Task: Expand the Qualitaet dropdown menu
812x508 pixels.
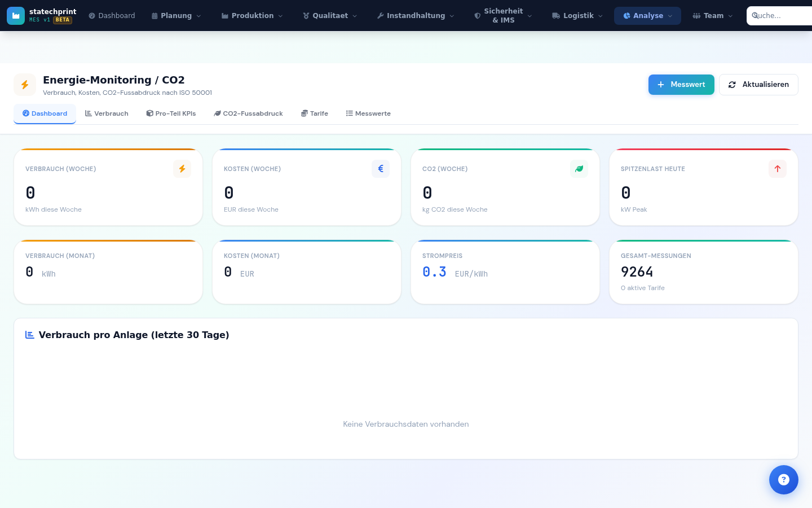Action: 330,16
